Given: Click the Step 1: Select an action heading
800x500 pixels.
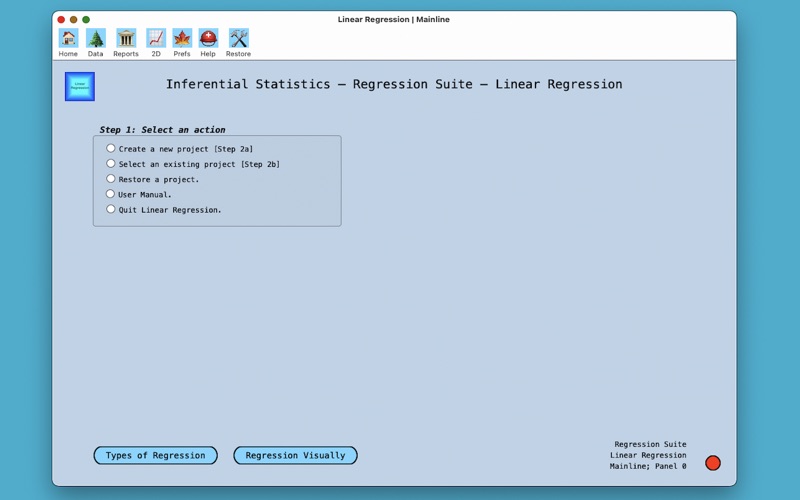Looking at the screenshot, I should [x=162, y=130].
